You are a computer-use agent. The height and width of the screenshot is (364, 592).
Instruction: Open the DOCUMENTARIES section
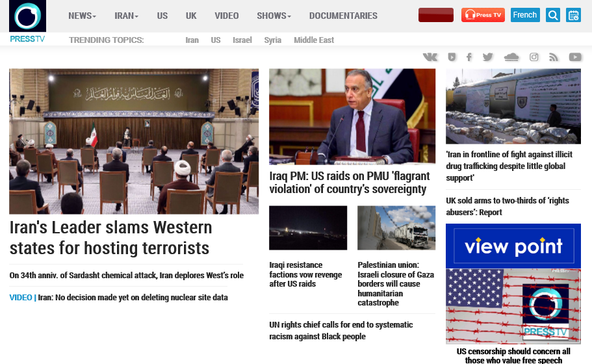pyautogui.click(x=343, y=16)
